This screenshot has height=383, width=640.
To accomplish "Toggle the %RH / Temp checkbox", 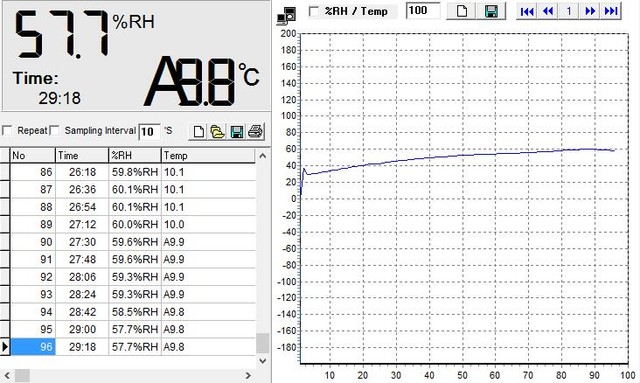I will (x=314, y=11).
